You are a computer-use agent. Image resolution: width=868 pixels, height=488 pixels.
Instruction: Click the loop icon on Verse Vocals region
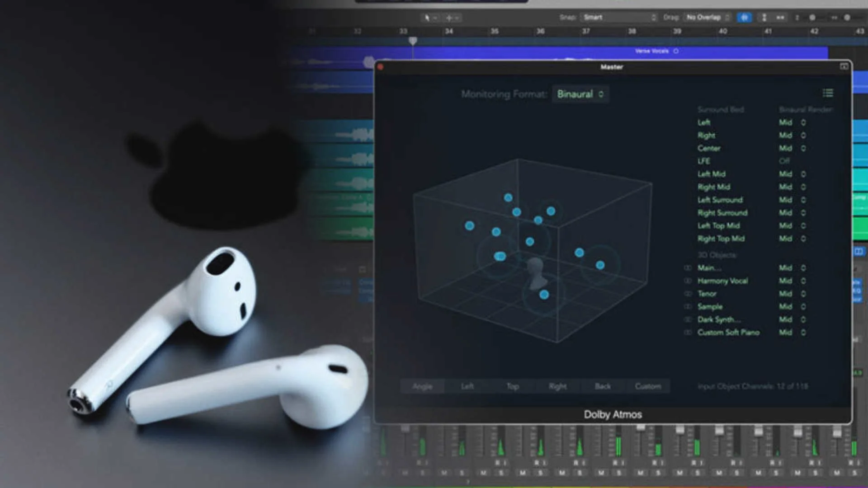pos(676,51)
